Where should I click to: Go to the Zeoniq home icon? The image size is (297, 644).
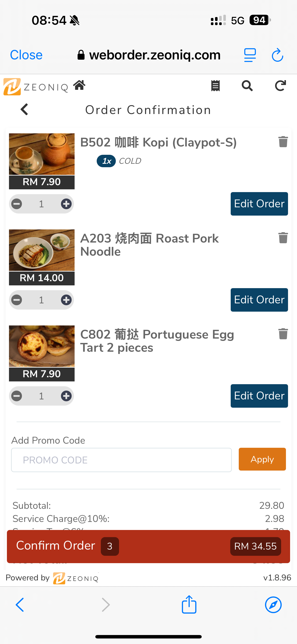point(79,85)
